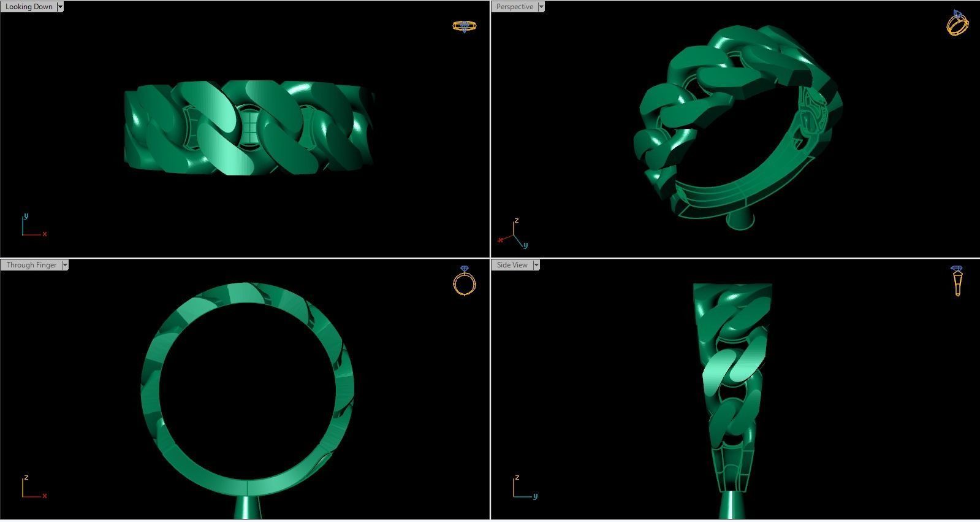Click the side-view ring orientation icon

tap(957, 281)
